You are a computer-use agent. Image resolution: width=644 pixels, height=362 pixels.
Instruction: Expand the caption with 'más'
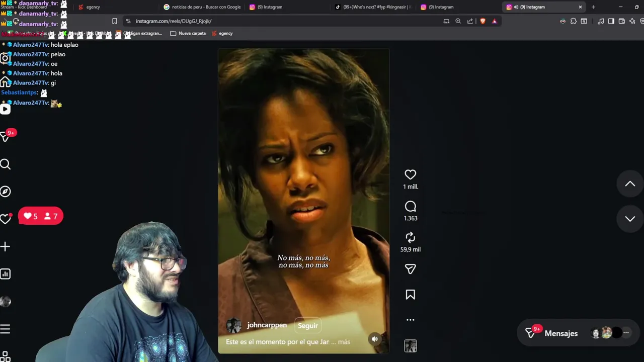[x=344, y=342]
